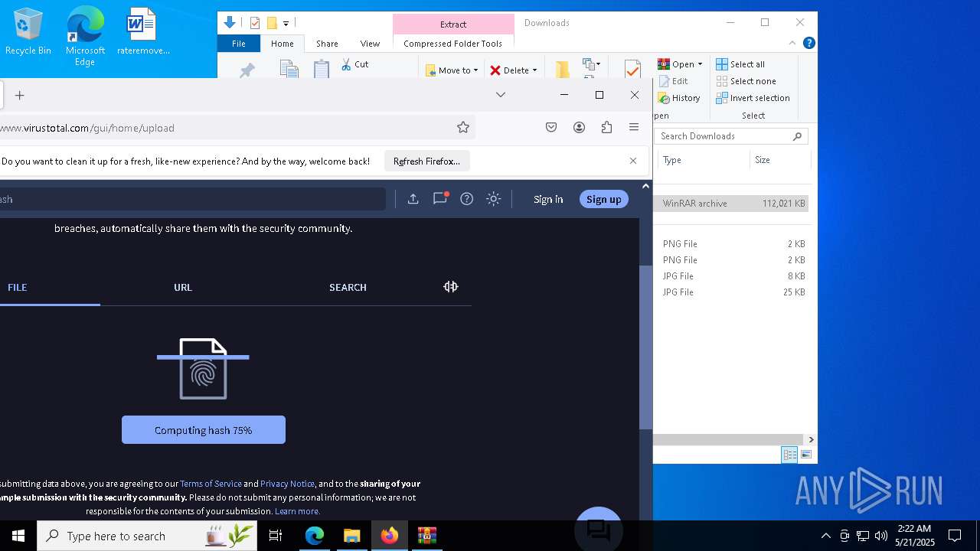This screenshot has width=980, height=551.
Task: Click History in the Explorer ribbon
Action: pyautogui.click(x=679, y=98)
